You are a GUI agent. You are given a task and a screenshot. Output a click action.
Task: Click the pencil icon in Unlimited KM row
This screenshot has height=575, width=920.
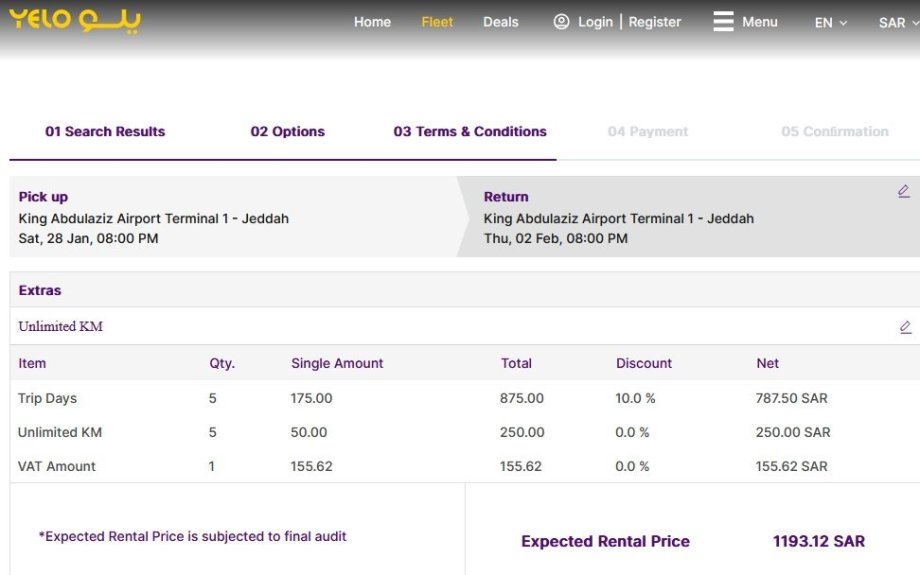pos(905,327)
